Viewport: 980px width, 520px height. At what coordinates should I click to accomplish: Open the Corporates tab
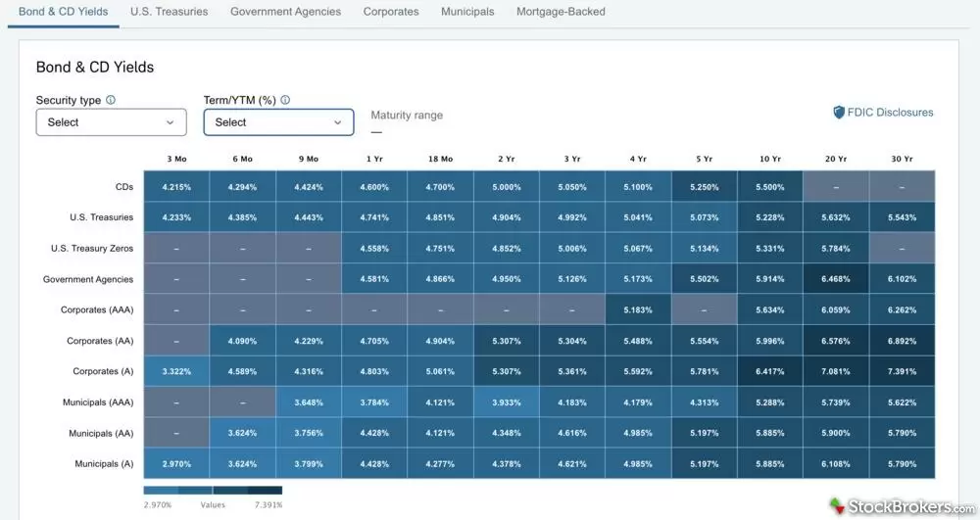tap(391, 12)
